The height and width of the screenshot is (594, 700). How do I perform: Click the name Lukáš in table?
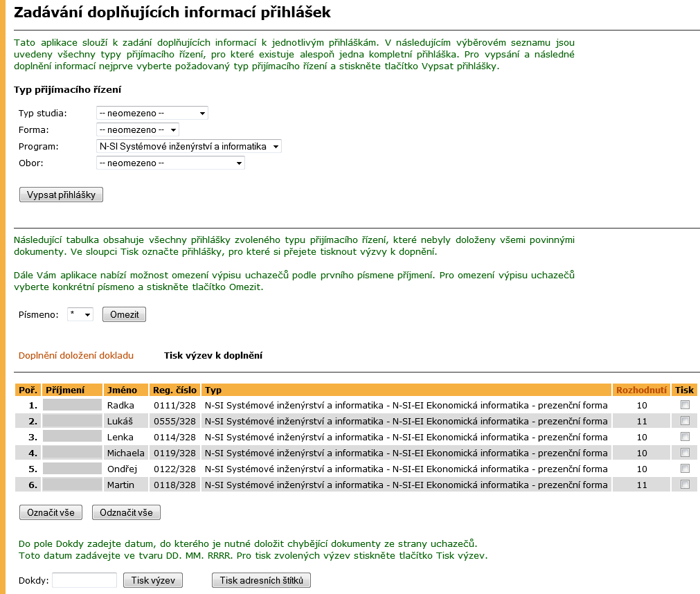click(x=120, y=422)
